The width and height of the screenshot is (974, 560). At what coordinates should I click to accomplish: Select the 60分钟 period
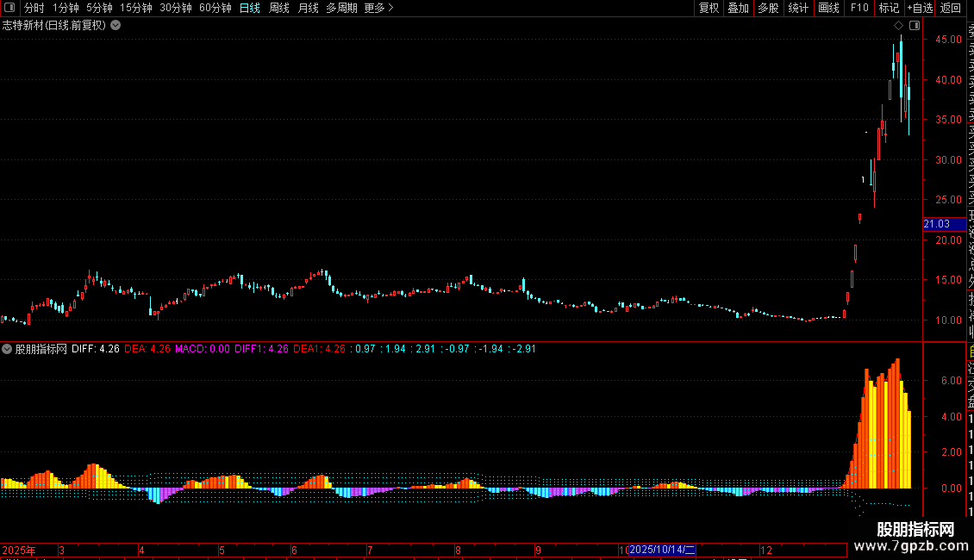[215, 8]
